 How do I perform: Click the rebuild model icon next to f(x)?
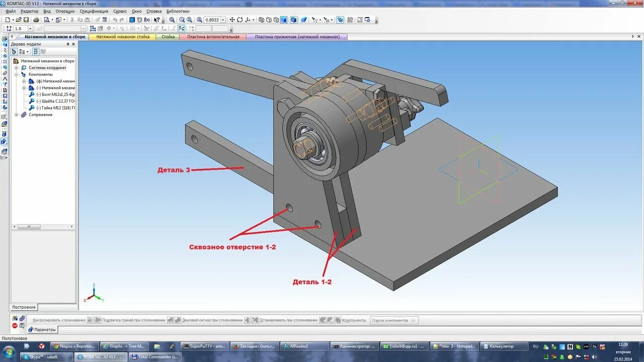coord(139,20)
